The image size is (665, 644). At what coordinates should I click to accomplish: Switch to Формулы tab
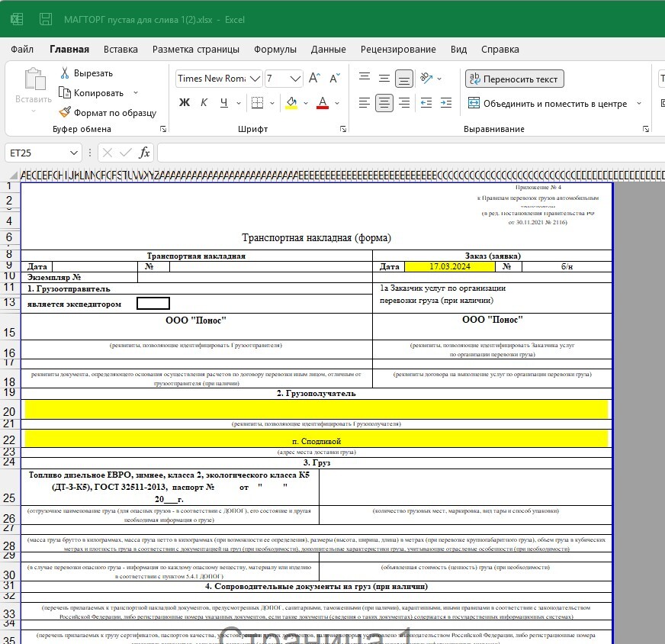click(275, 49)
